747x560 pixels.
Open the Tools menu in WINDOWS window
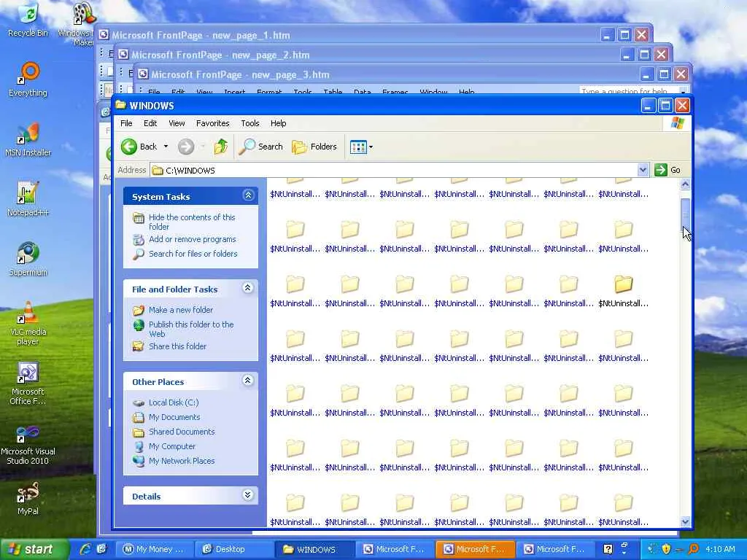coord(250,123)
